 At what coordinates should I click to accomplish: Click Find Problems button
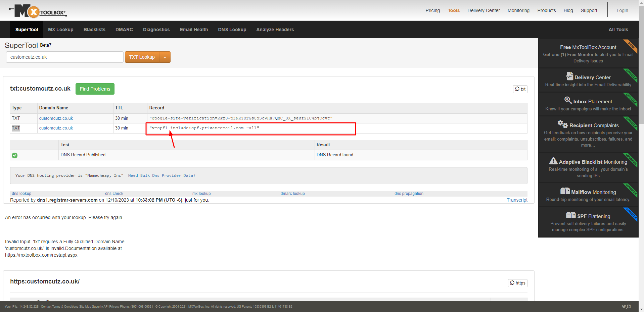95,89
